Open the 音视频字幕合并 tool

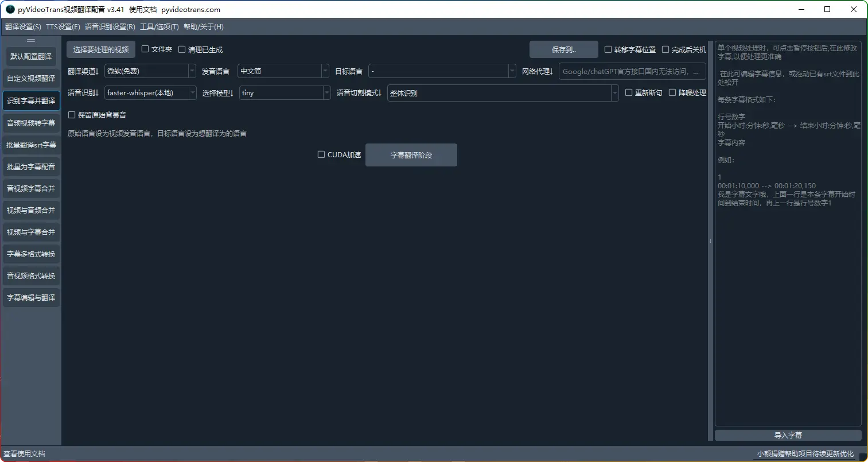click(x=31, y=188)
